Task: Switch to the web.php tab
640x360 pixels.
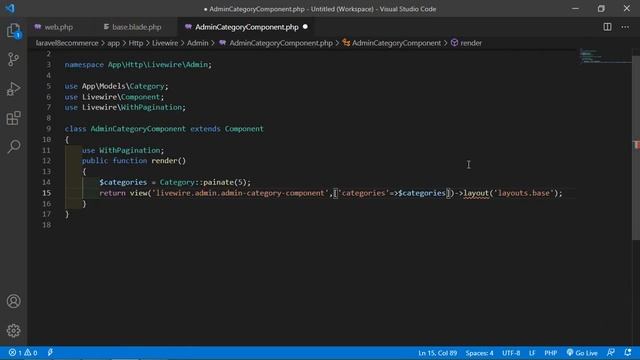Action: coord(58,27)
